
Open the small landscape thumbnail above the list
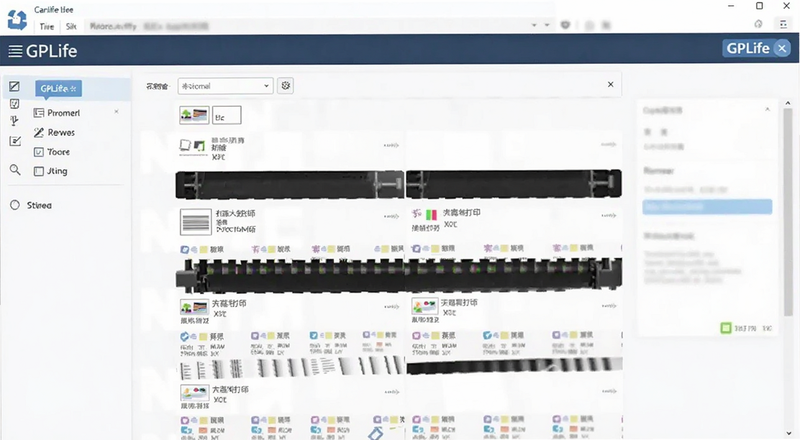pyautogui.click(x=194, y=115)
